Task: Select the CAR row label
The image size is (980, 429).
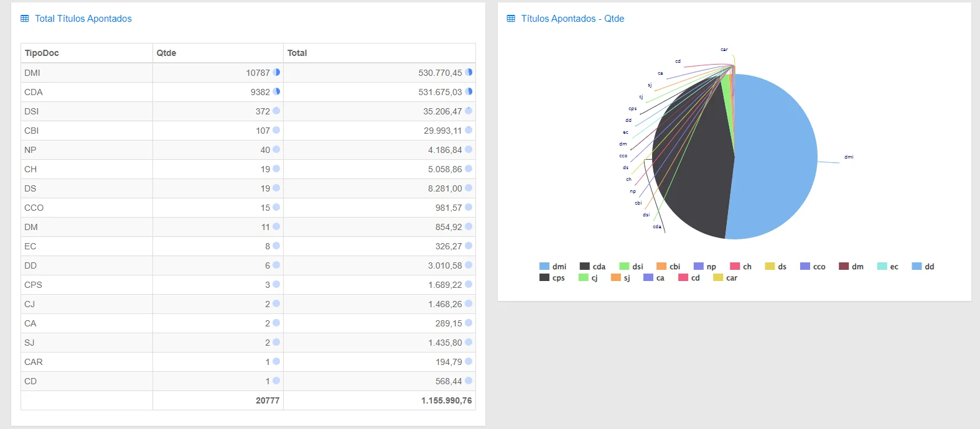Action: tap(34, 362)
